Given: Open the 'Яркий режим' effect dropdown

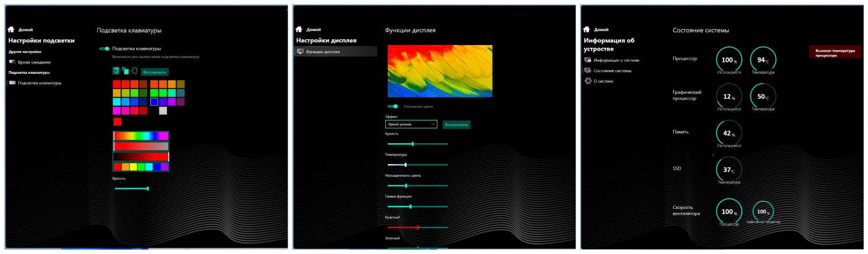Looking at the screenshot, I should click(411, 124).
